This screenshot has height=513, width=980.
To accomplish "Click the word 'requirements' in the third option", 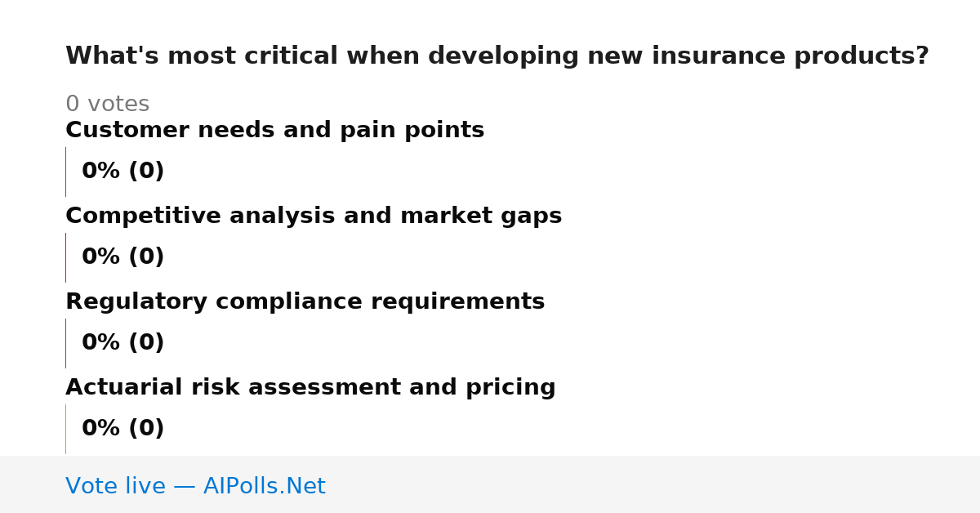I will point(457,302).
